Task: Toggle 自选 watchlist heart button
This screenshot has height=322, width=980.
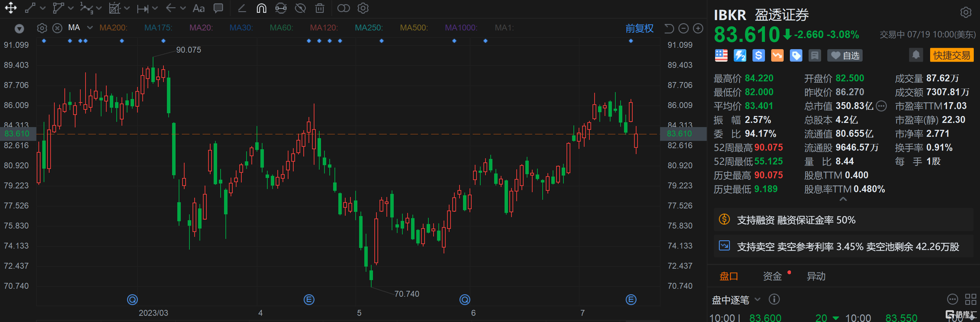Action: tap(845, 56)
